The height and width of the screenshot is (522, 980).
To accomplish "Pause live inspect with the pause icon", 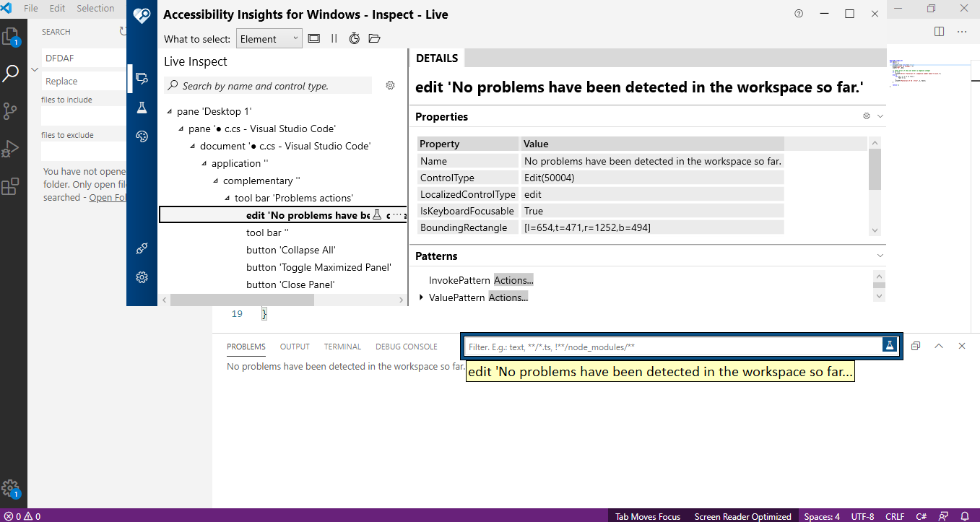I will click(335, 38).
